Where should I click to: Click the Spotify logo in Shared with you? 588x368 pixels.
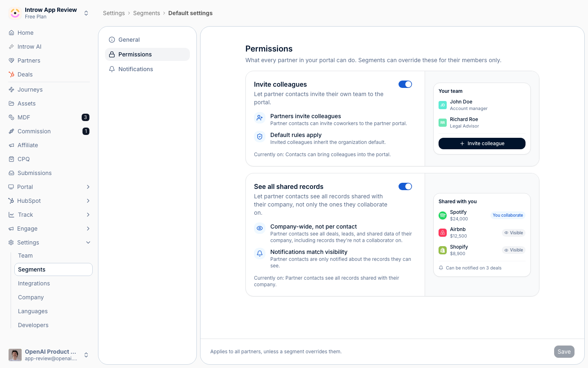click(443, 215)
